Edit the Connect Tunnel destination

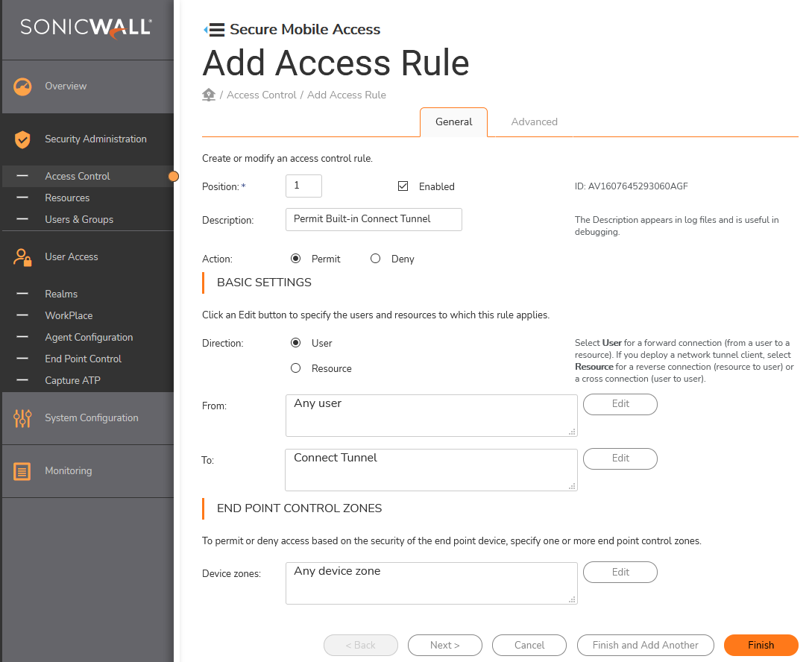pyautogui.click(x=620, y=458)
